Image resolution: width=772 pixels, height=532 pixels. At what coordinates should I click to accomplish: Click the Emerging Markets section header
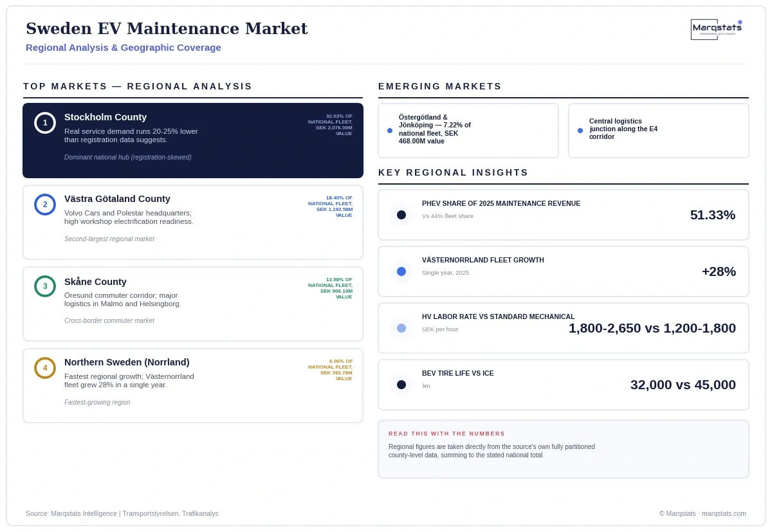440,86
